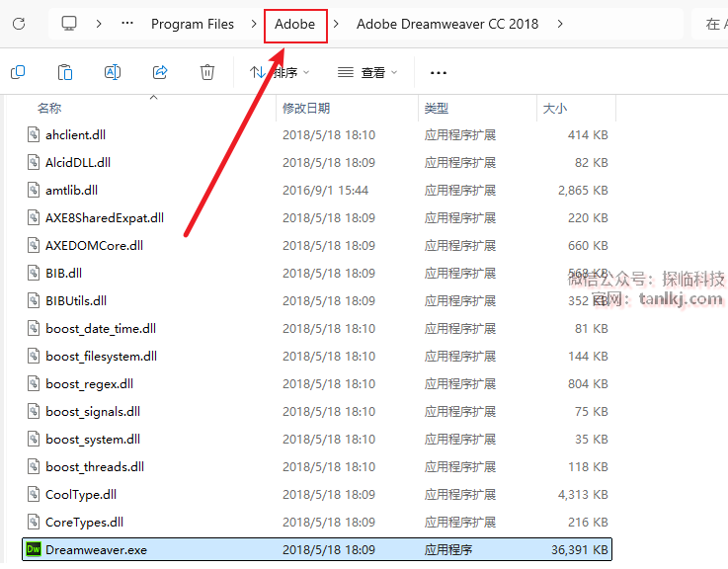Navigate to Adobe folder in breadcrumb
728x569 pixels.
point(295,24)
